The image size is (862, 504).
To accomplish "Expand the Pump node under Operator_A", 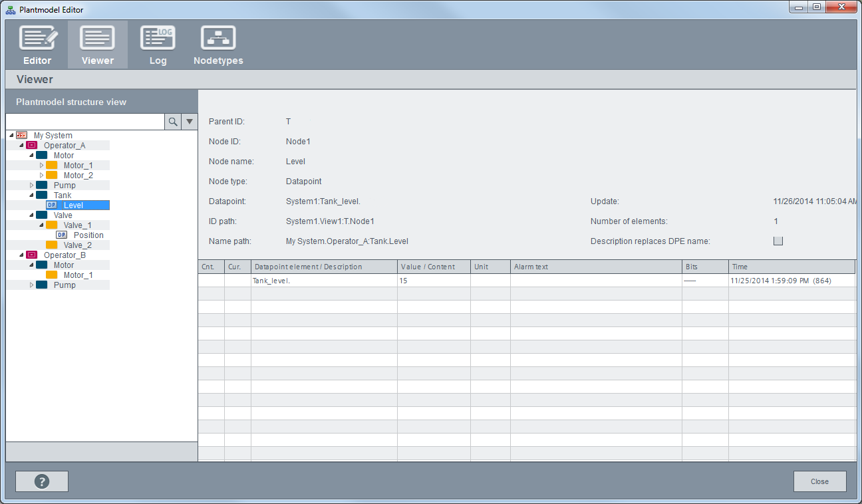I will 31,186.
